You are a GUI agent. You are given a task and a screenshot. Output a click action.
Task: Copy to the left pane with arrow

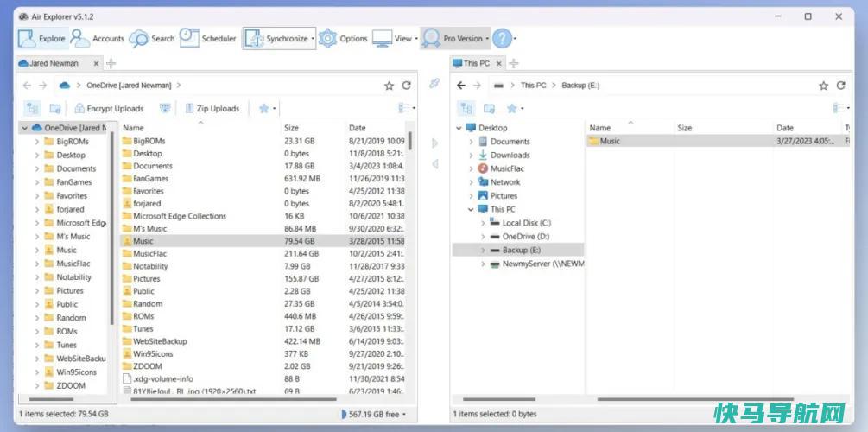coord(435,164)
